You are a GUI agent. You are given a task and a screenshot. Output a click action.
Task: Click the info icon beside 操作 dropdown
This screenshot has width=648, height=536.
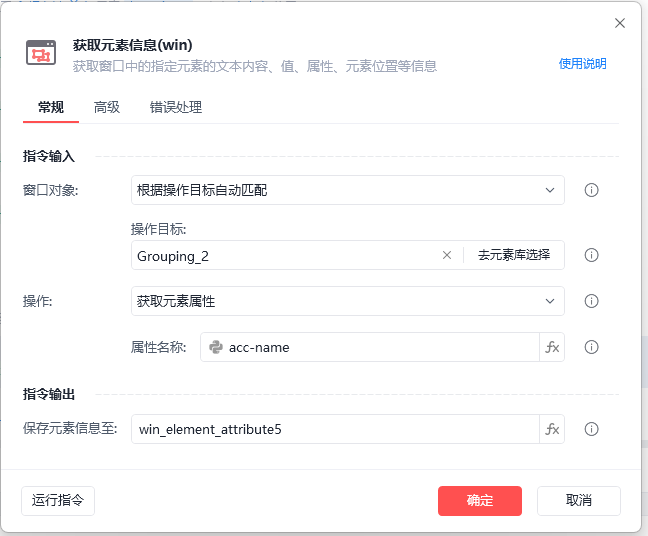(591, 301)
